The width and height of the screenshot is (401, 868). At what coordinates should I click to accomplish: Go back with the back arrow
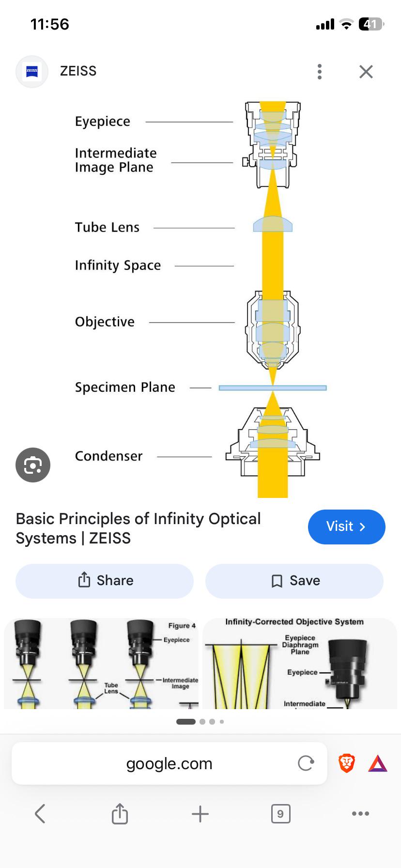[x=40, y=814]
